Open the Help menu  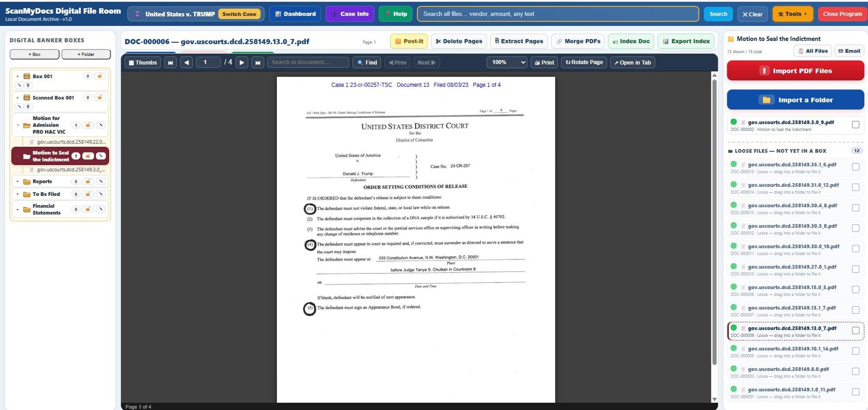[x=396, y=14]
